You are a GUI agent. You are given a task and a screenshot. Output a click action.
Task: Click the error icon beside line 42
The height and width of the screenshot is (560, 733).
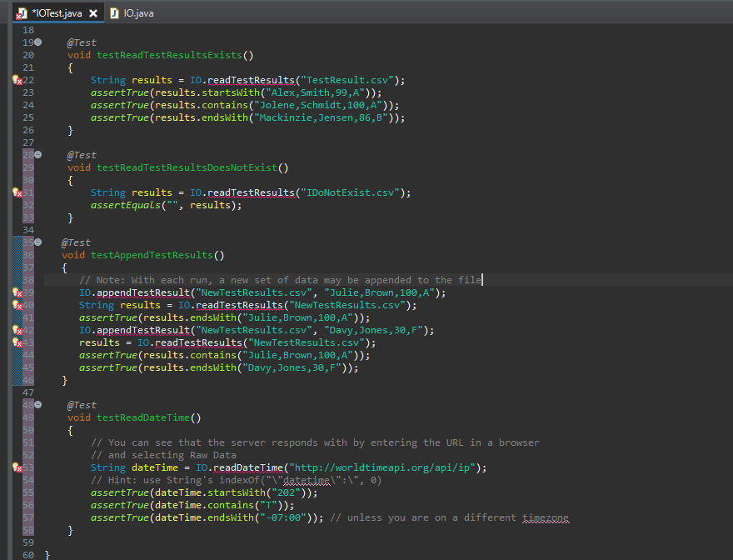pyautogui.click(x=17, y=330)
